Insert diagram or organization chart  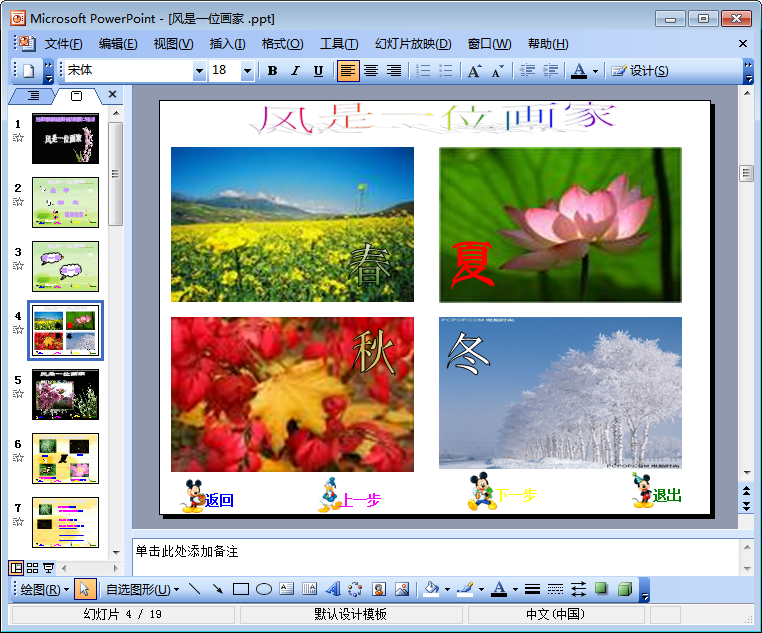[355, 589]
